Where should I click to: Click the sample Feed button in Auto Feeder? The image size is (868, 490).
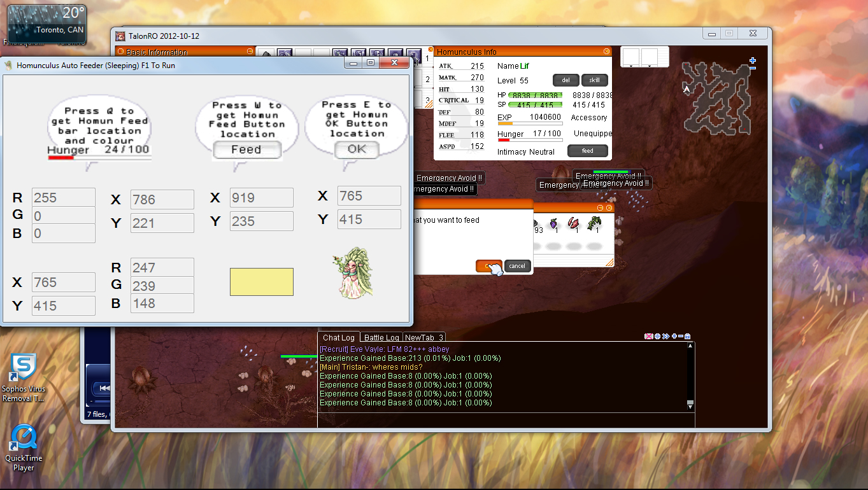click(x=247, y=150)
